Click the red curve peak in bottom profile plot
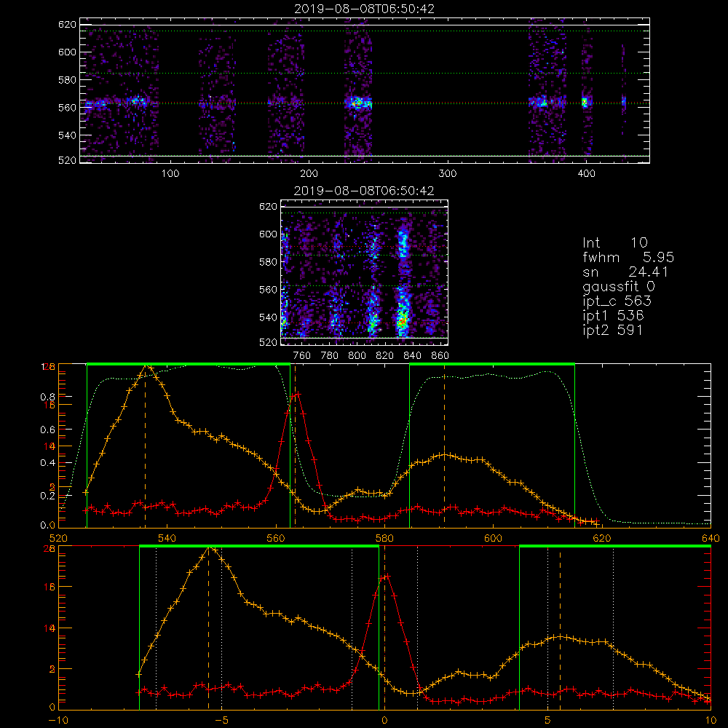This screenshot has height=728, width=728. coord(387,576)
